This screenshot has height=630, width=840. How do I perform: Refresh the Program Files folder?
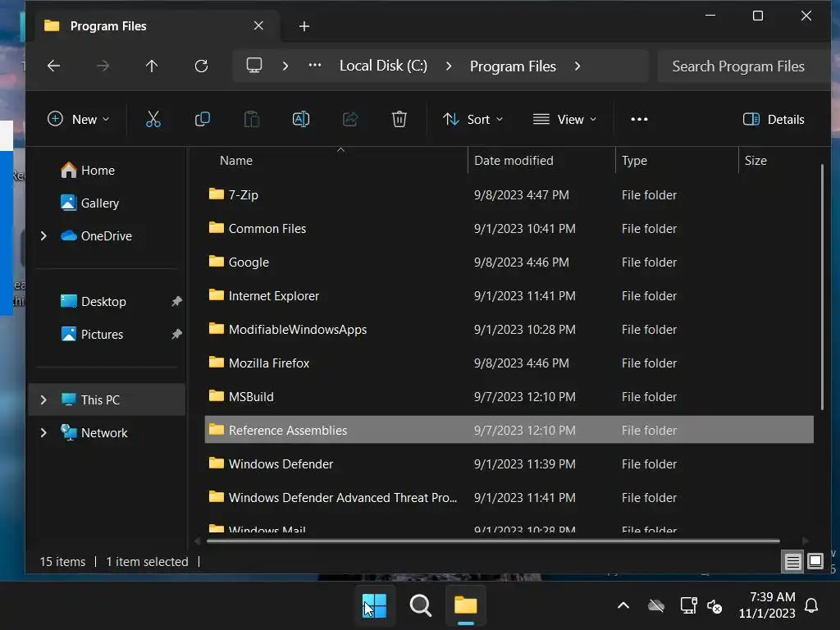tap(202, 66)
